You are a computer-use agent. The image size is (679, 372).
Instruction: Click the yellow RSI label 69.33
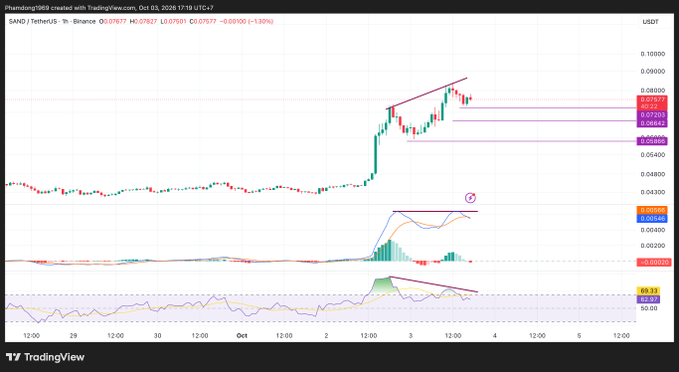[x=649, y=291]
